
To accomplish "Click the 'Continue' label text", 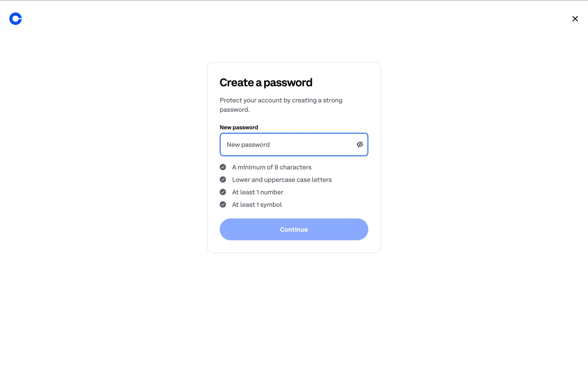I will [x=294, y=229].
